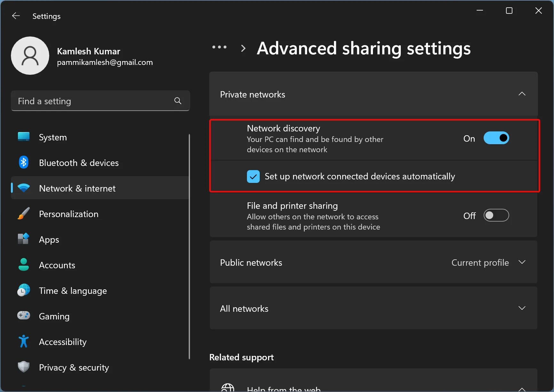Uncheck Set up network connected devices automatically
Image resolution: width=554 pixels, height=392 pixels.
point(253,176)
